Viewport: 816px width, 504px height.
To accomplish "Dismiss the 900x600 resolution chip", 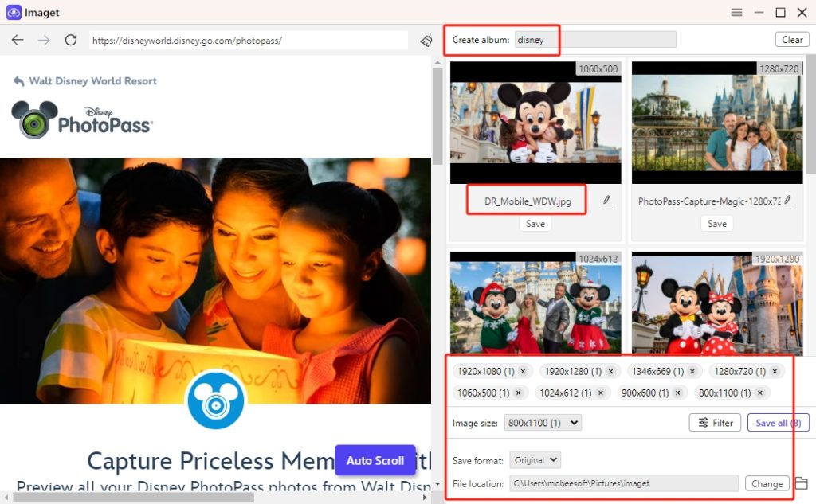I will [x=677, y=393].
